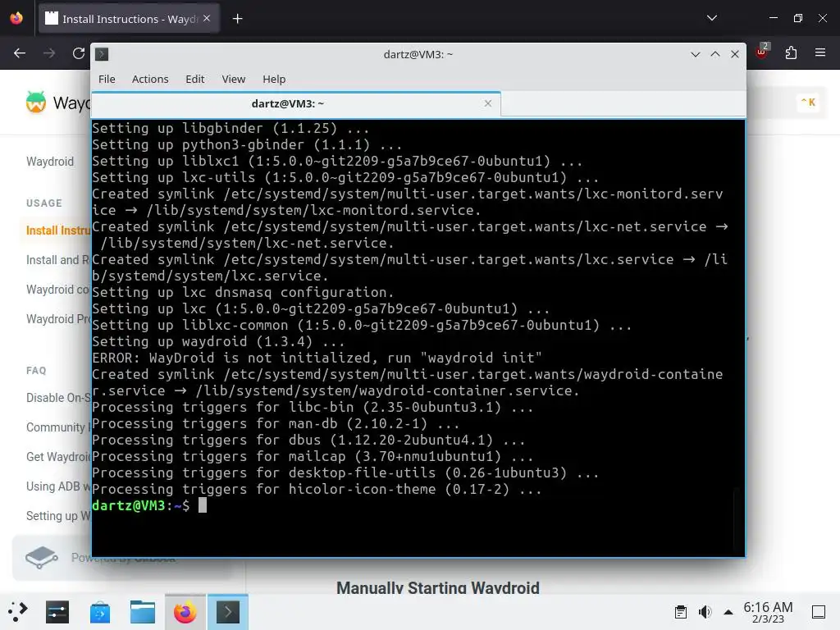Click the uBlock Origin extension icon
The height and width of the screenshot is (630, 840).
tap(761, 52)
